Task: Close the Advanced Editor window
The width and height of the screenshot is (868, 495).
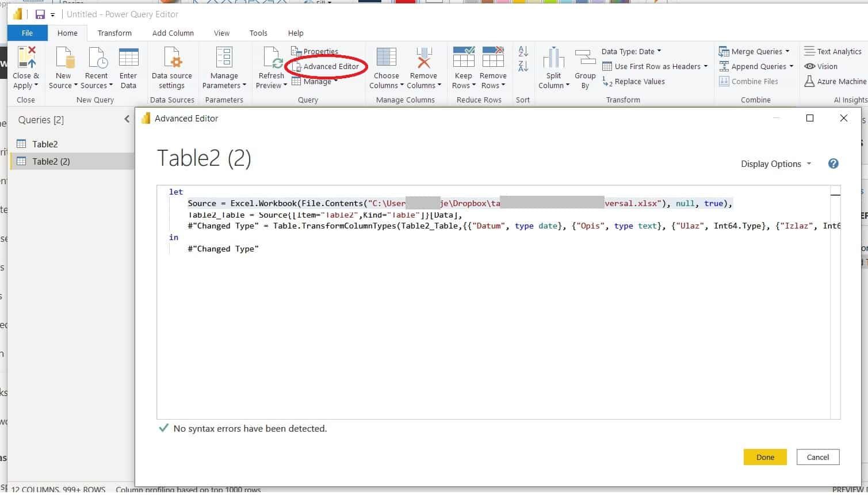Action: point(844,118)
